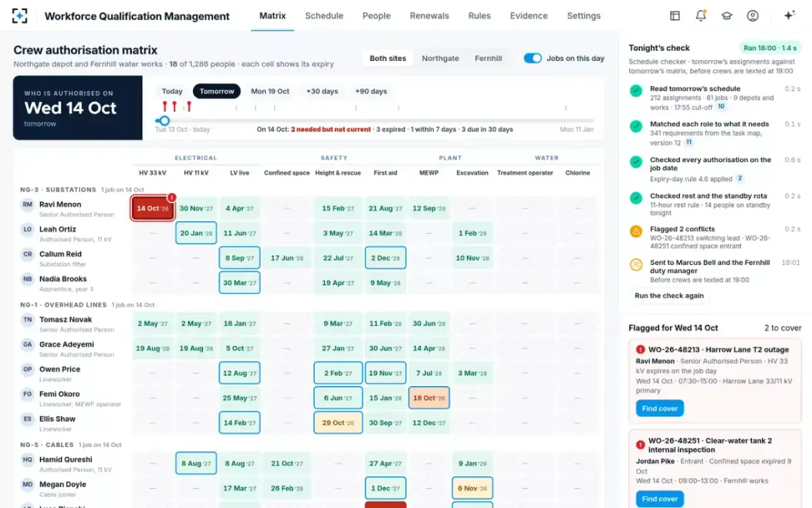Open the Renewals tab
The height and width of the screenshot is (508, 812).
pos(429,16)
